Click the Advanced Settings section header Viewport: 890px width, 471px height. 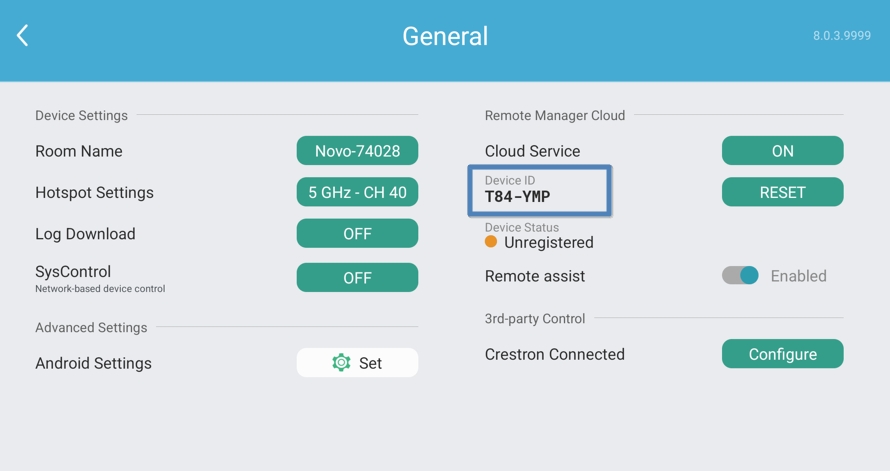coord(91,328)
